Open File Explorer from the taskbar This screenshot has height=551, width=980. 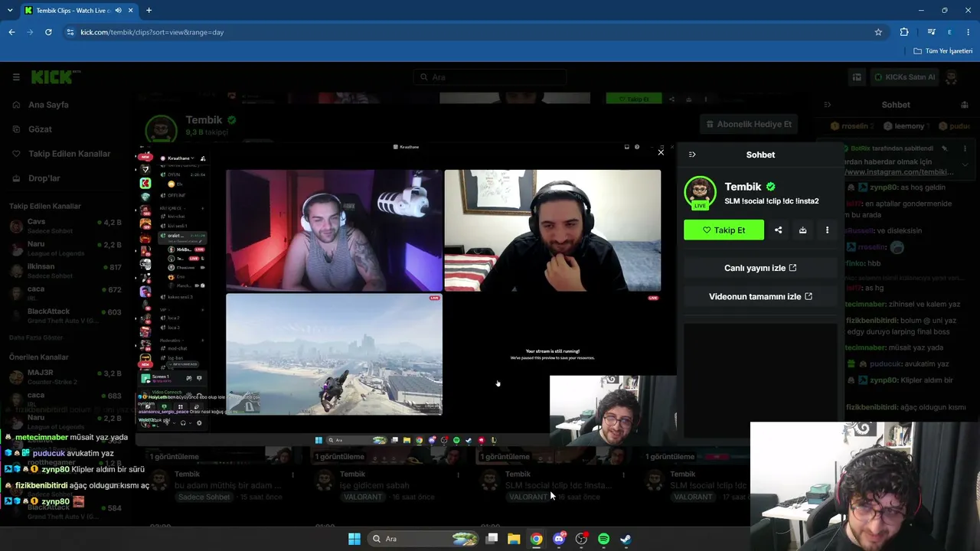514,539
